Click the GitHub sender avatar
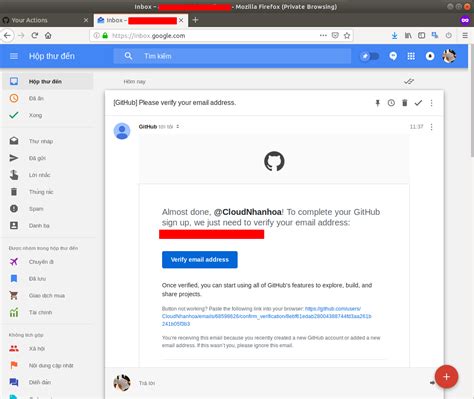Image resolution: width=474 pixels, height=399 pixels. coord(122,131)
